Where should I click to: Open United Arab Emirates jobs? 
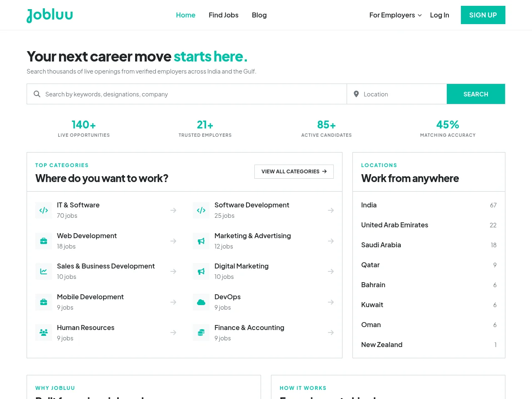click(x=429, y=225)
